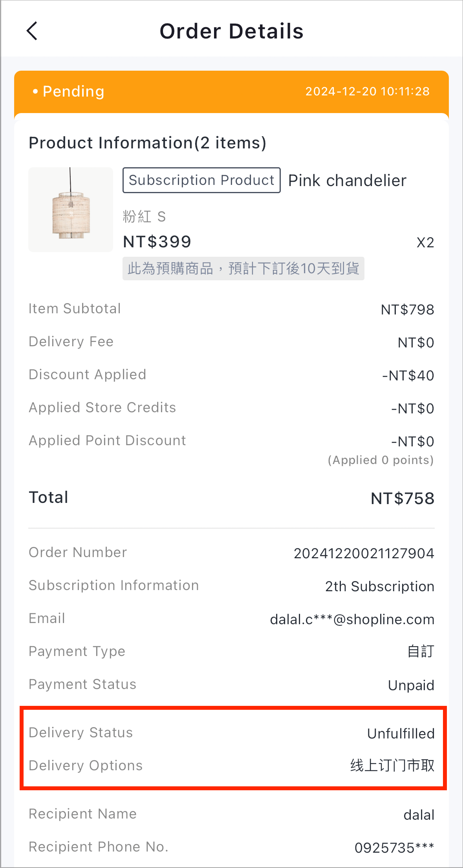Select the order number 20241220021127904
The image size is (463, 868).
click(364, 553)
